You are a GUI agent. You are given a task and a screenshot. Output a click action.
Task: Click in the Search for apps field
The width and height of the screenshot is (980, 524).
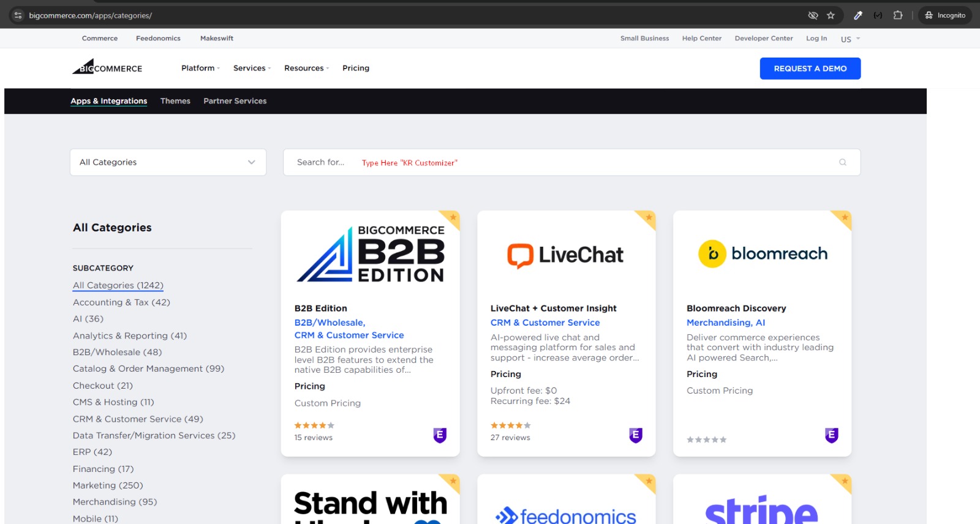point(571,162)
